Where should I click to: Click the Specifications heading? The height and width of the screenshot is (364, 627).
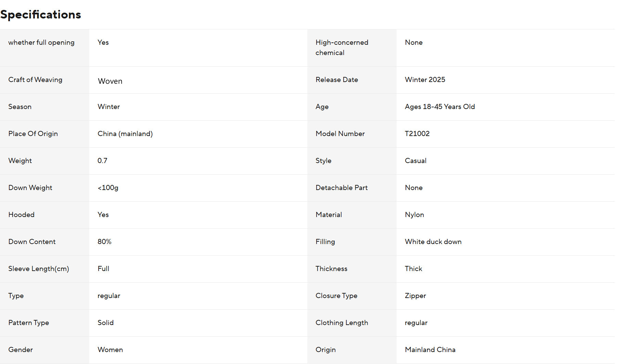[x=41, y=15]
